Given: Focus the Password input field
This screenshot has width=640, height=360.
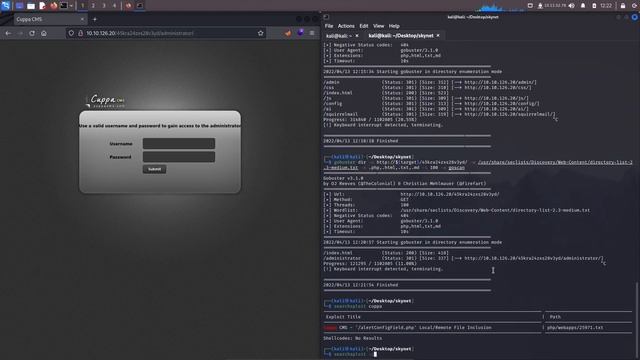Looking at the screenshot, I should pos(179,157).
